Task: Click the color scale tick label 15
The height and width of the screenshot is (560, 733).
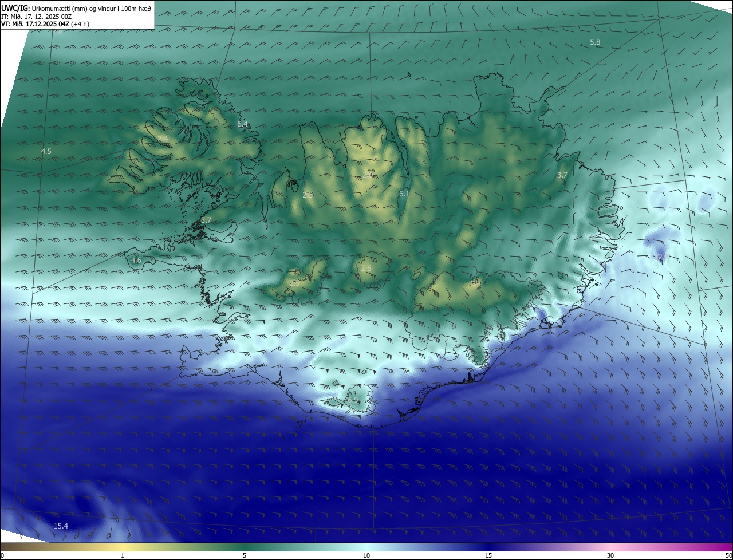Action: click(488, 555)
